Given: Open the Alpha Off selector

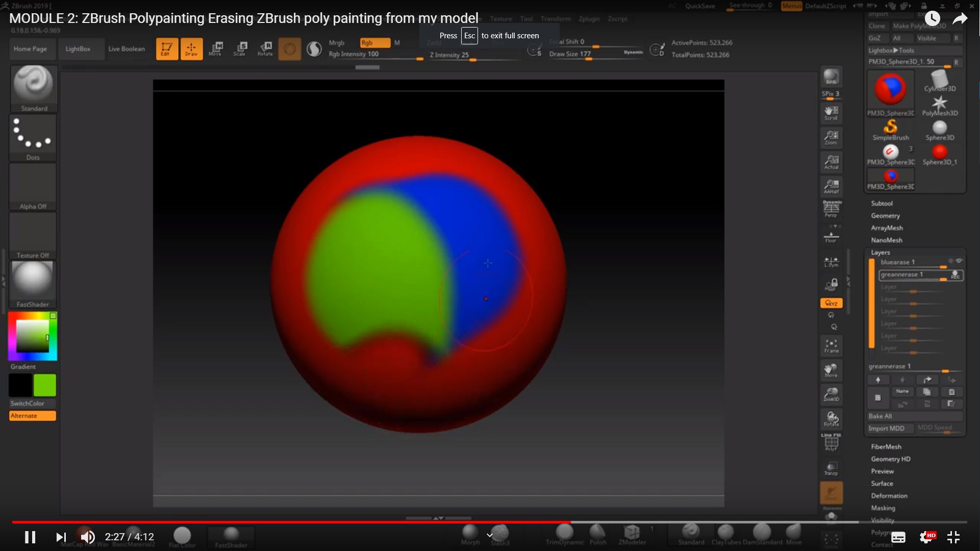Looking at the screenshot, I should point(33,187).
